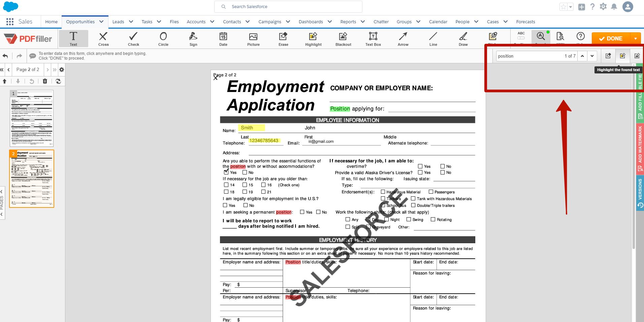Select the Blackout tool

click(x=343, y=38)
